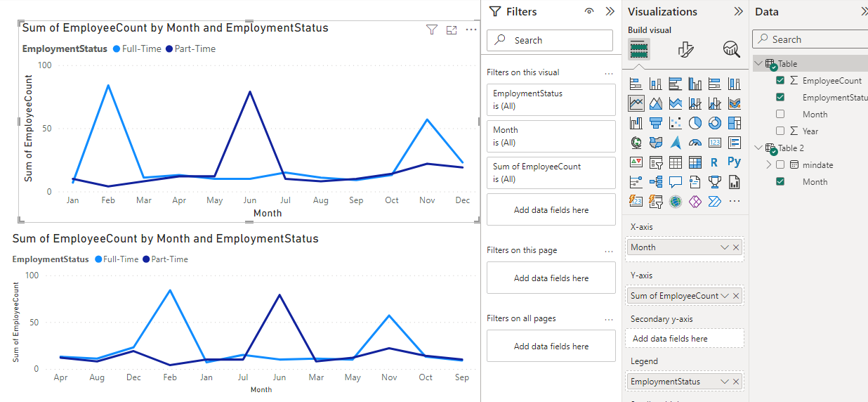
Task: Open the Month filter card
Action: pyautogui.click(x=551, y=136)
